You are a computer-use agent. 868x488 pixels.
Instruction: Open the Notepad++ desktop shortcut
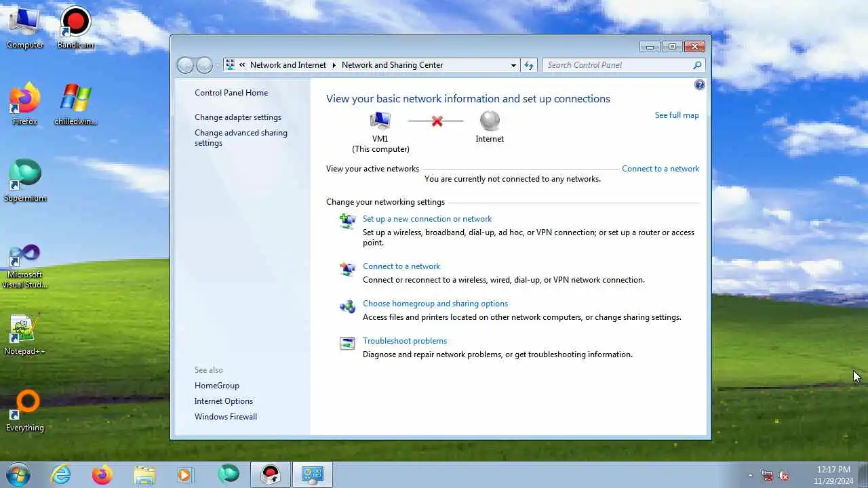[25, 334]
